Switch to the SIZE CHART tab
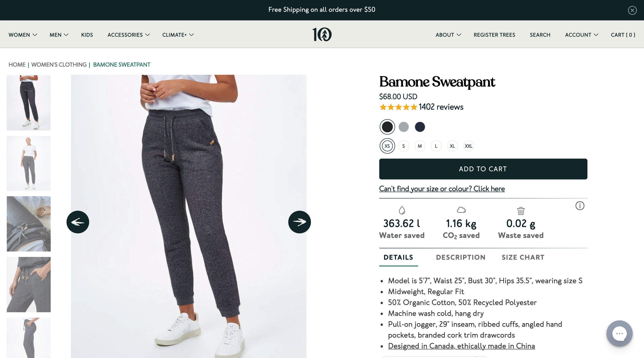 click(x=523, y=257)
